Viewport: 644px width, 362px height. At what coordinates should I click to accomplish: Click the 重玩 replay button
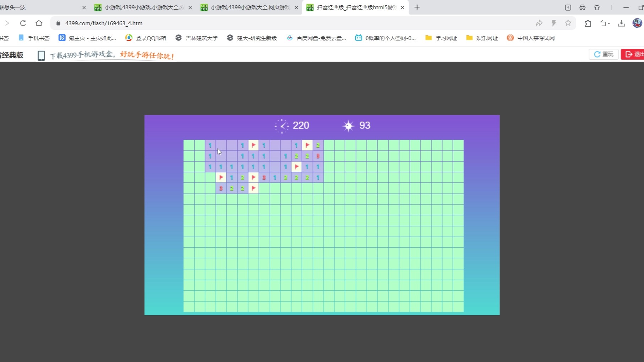coord(604,54)
